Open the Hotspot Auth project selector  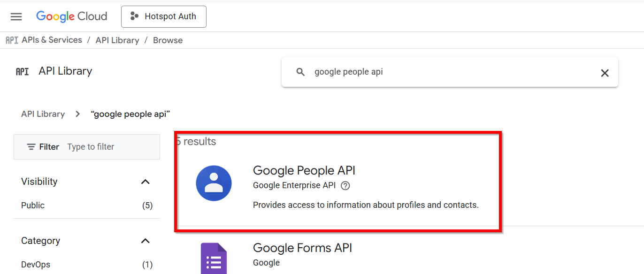point(163,17)
